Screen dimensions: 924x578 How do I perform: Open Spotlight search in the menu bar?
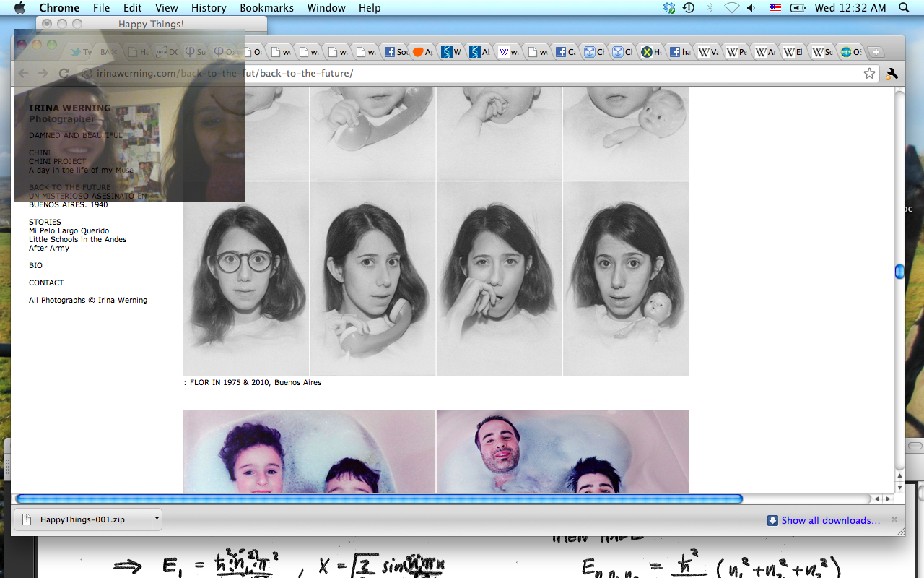[904, 8]
